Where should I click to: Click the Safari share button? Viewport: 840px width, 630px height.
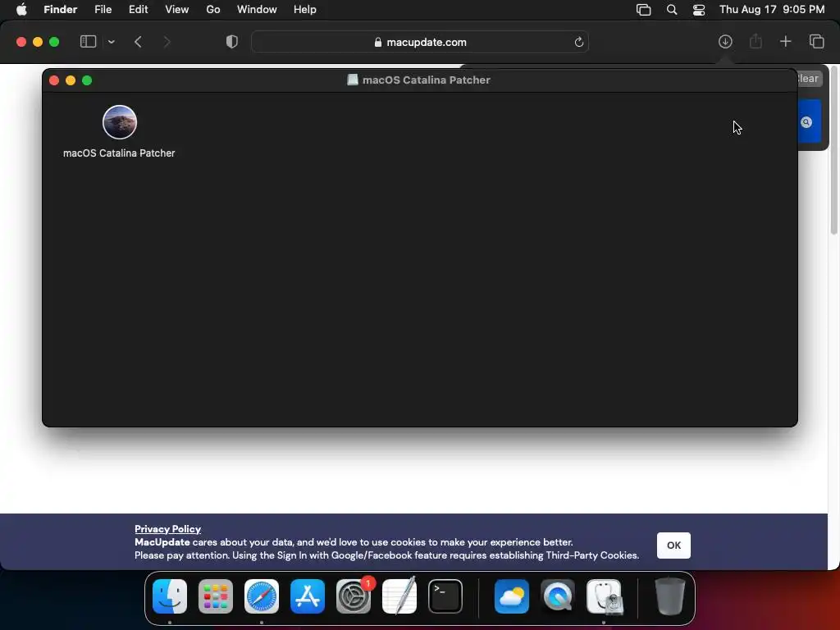[756, 41]
